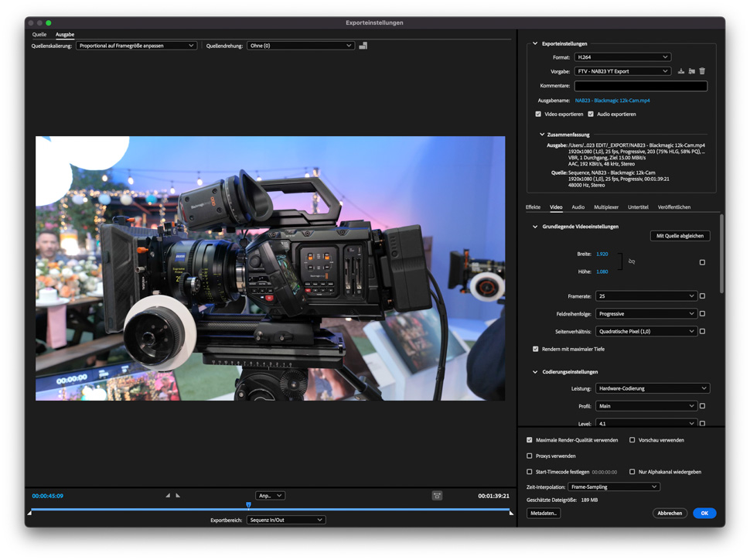Toggle match-source checkbox beside Profil
The image size is (750, 560).
pyautogui.click(x=702, y=406)
